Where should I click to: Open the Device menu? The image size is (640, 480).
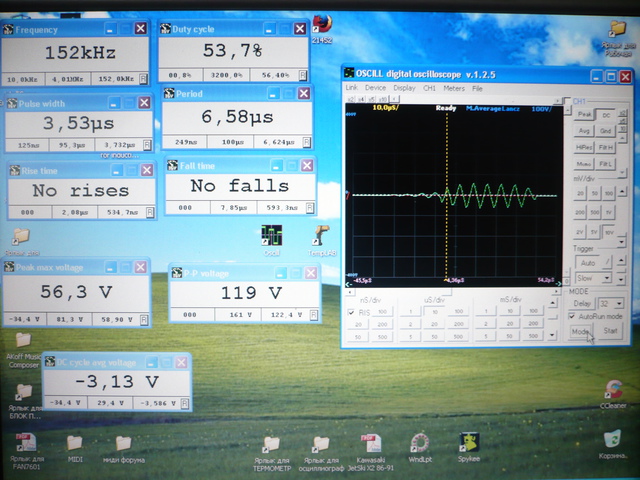click(x=375, y=88)
